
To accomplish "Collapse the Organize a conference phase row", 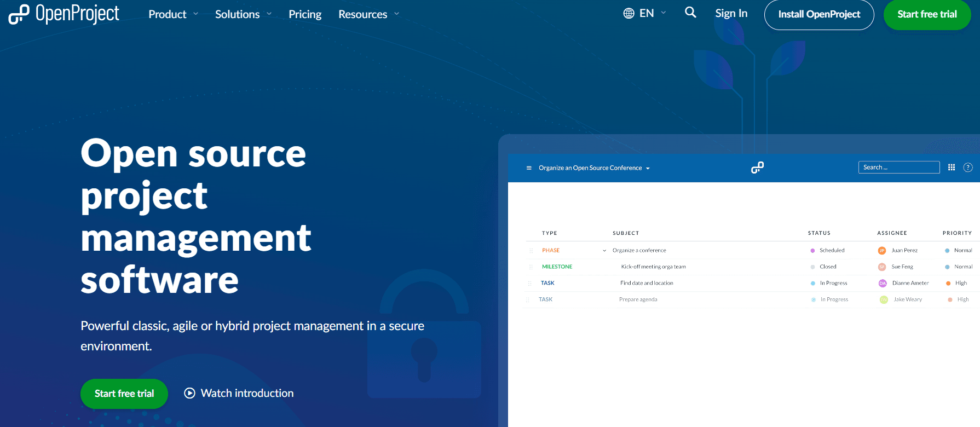I will coord(604,251).
